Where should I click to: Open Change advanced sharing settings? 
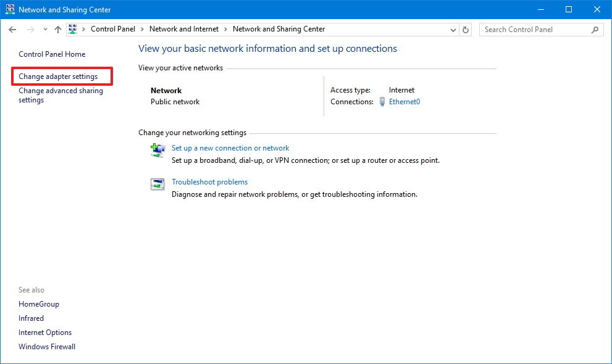click(x=60, y=95)
